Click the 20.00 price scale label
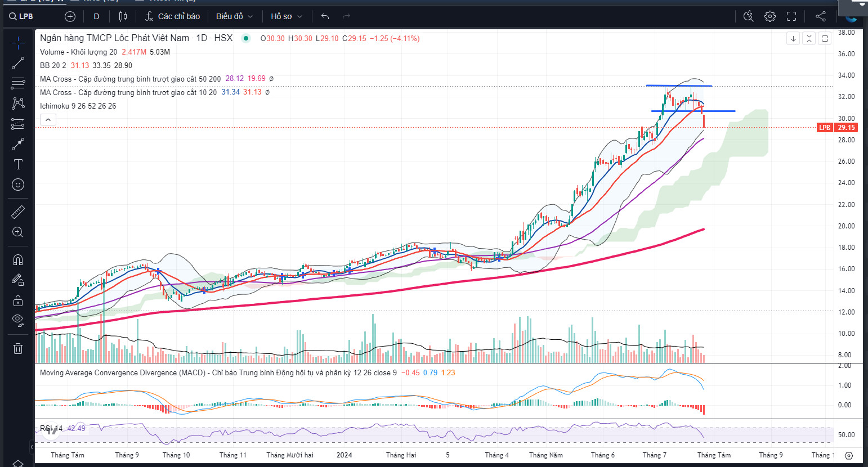The width and height of the screenshot is (868, 467). (x=846, y=226)
